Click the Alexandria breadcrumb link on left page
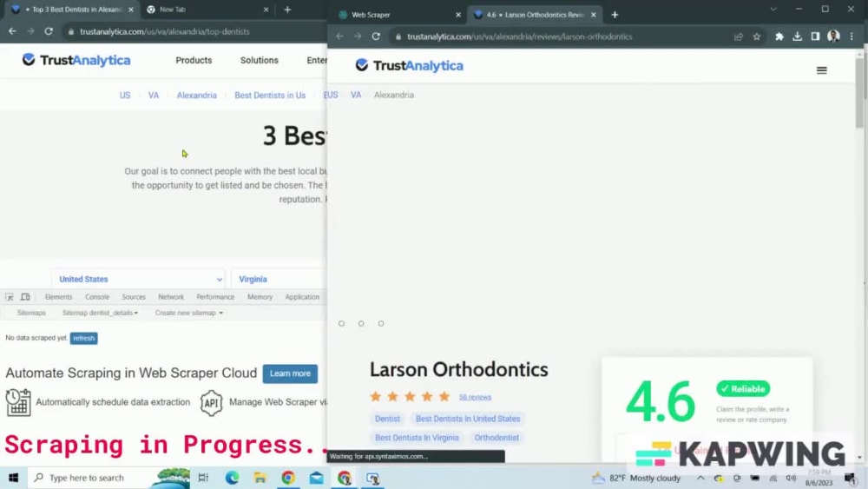 (196, 96)
